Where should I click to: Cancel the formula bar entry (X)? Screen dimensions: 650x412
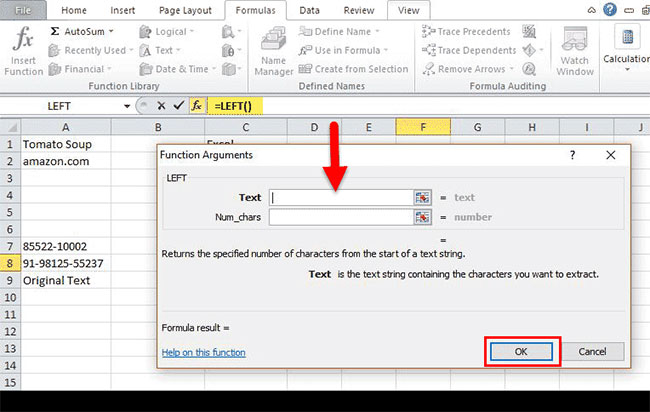point(161,106)
